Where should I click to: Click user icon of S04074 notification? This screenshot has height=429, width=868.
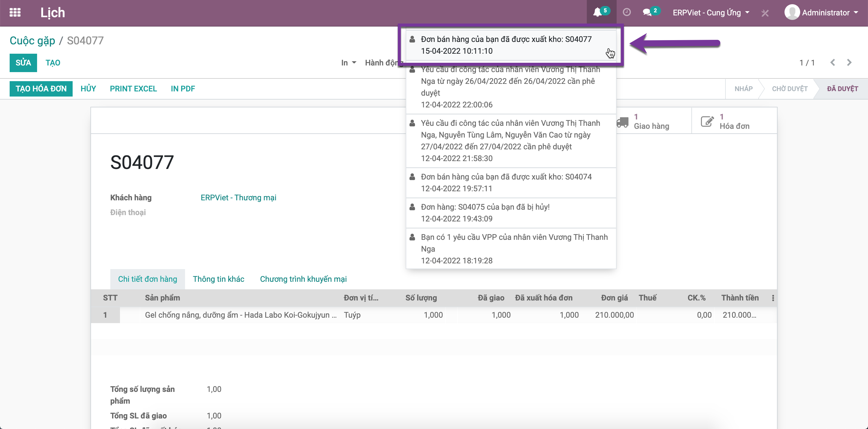412,177
